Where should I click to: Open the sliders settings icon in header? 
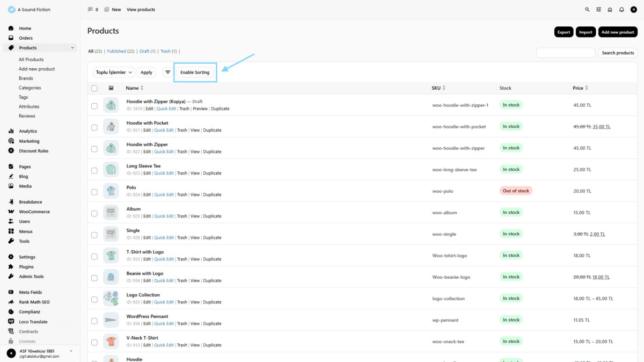coord(598,10)
